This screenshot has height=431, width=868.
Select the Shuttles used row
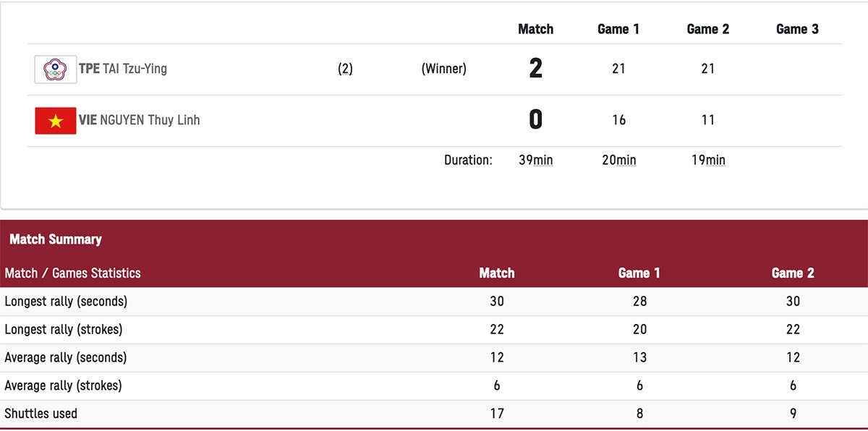point(434,414)
